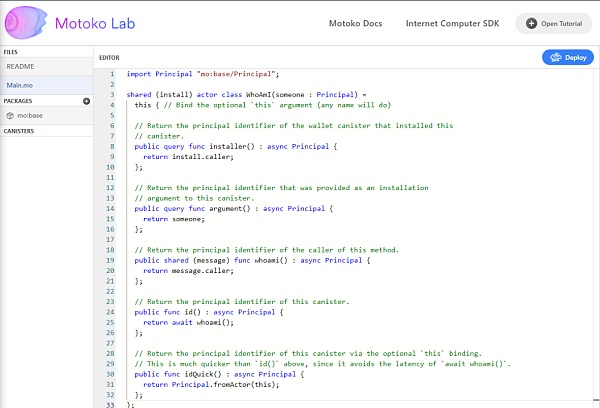Click the 'public shared (message) func whoami()' line
The image size is (600, 408).
(x=252, y=260)
